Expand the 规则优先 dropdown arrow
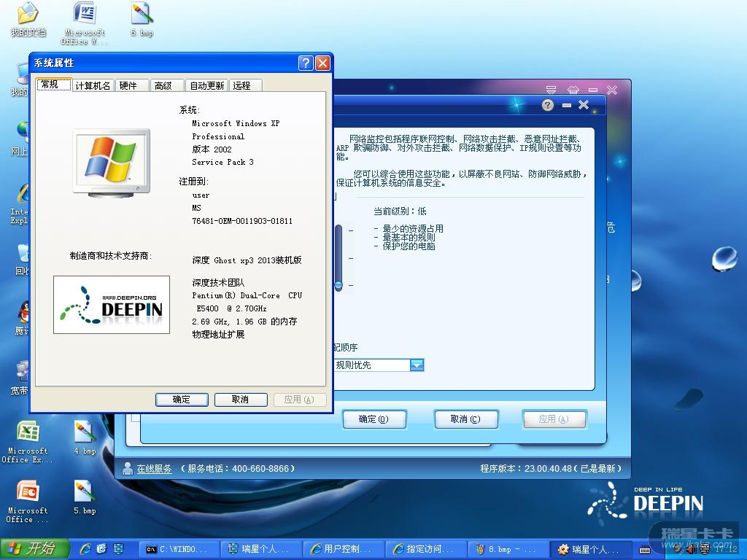This screenshot has height=560, width=747. point(417,365)
